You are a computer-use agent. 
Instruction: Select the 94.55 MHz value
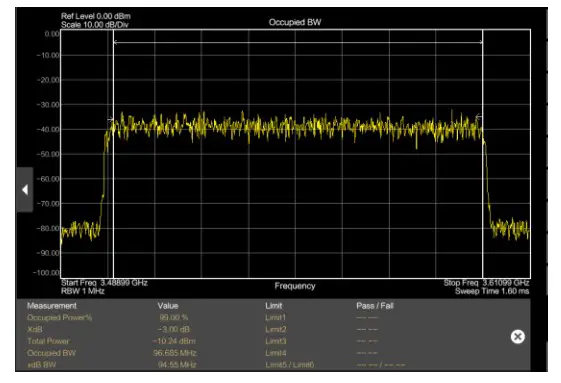(x=177, y=365)
